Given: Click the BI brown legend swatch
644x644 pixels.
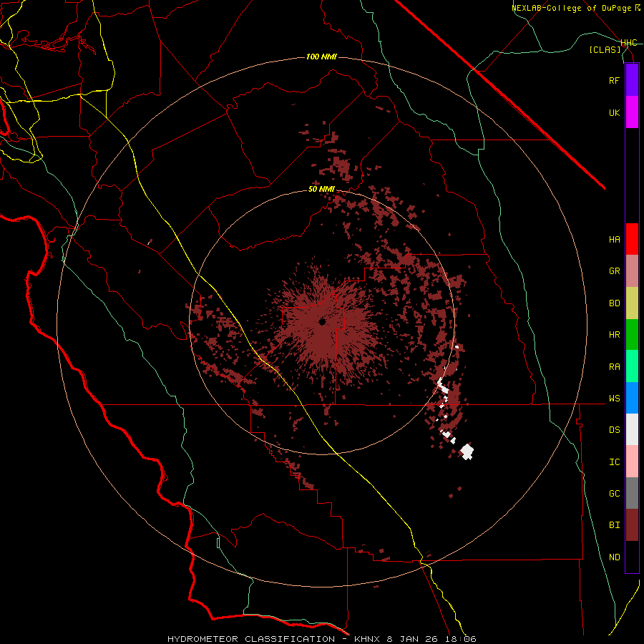Looking at the screenshot, I should click(632, 525).
